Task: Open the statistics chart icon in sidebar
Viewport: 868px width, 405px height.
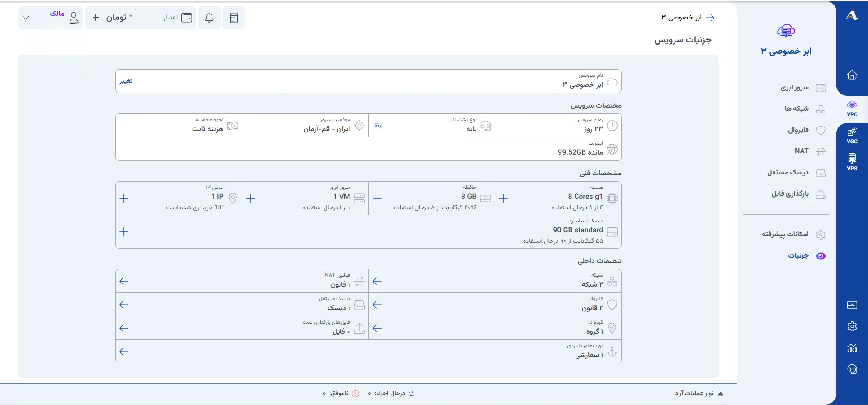Action: pyautogui.click(x=852, y=348)
